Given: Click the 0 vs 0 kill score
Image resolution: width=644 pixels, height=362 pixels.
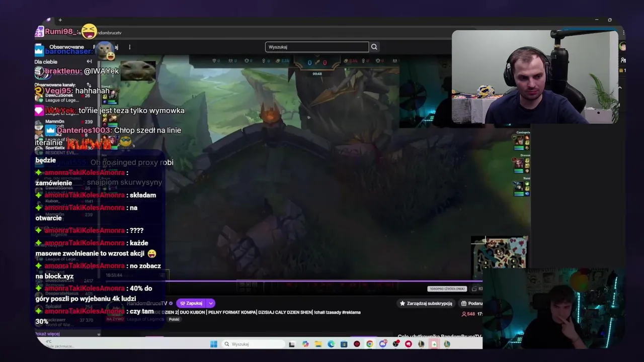Looking at the screenshot, I should pyautogui.click(x=317, y=62).
